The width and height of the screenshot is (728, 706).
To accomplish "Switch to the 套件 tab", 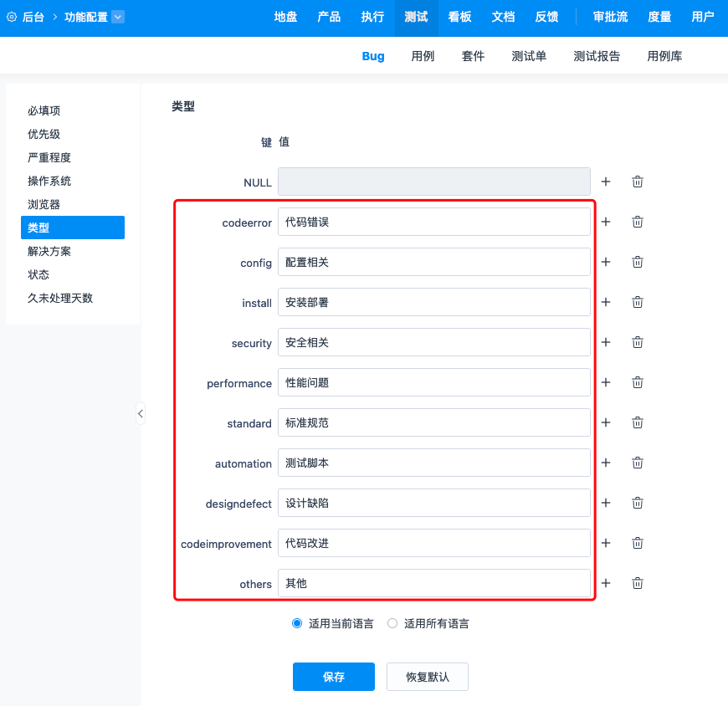I will click(473, 56).
